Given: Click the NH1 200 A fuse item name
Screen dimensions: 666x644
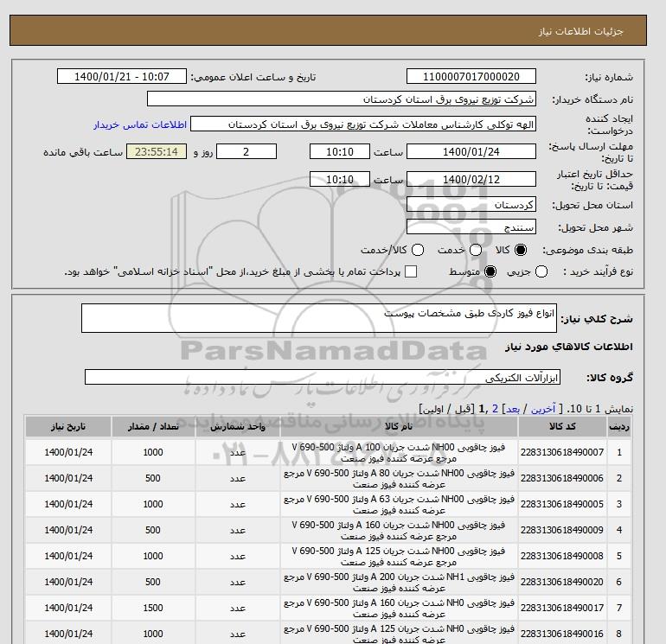Looking at the screenshot, I should (399, 582).
